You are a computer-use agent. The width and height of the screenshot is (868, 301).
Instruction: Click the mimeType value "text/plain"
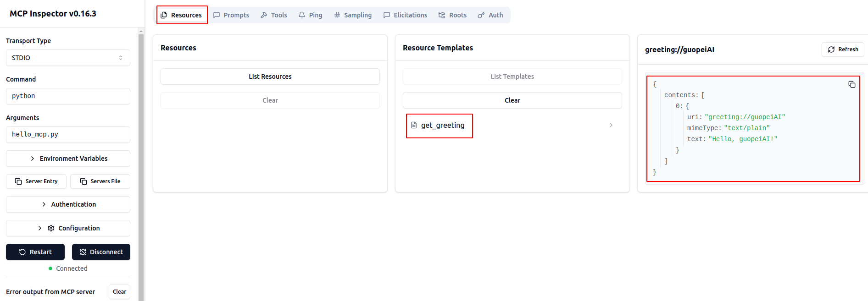[747, 128]
